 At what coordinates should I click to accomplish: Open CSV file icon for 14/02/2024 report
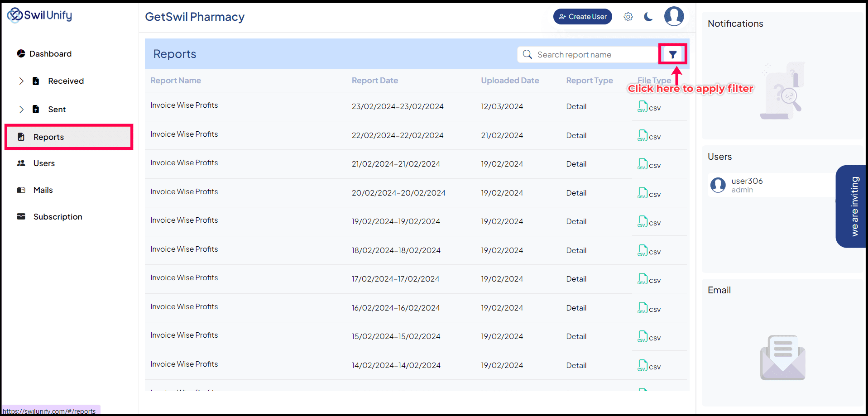point(643,366)
